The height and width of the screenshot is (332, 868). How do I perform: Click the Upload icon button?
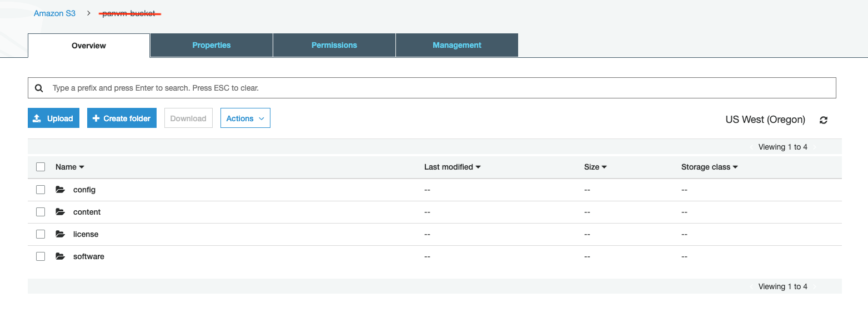tap(37, 118)
